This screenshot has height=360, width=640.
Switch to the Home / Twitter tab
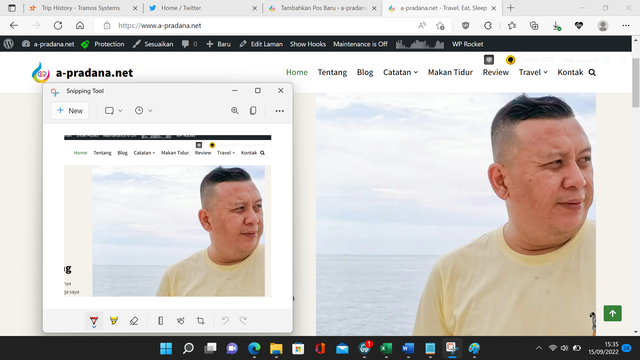[x=181, y=8]
